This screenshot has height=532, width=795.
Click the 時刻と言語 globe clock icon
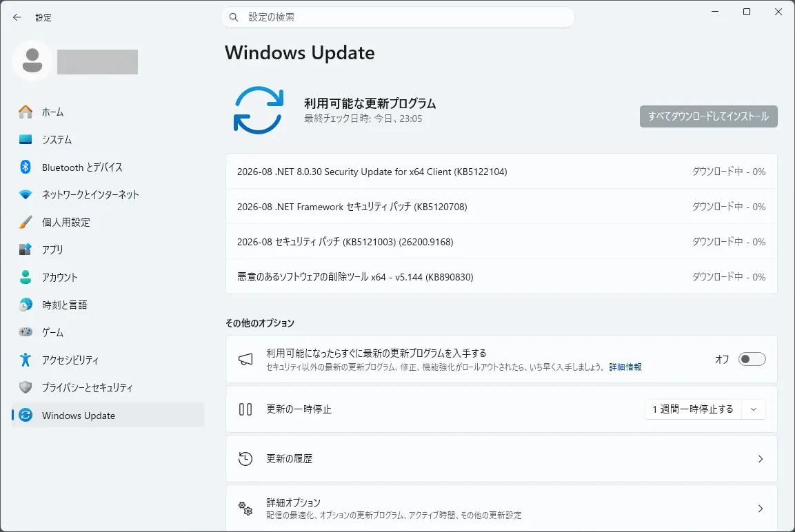(26, 305)
